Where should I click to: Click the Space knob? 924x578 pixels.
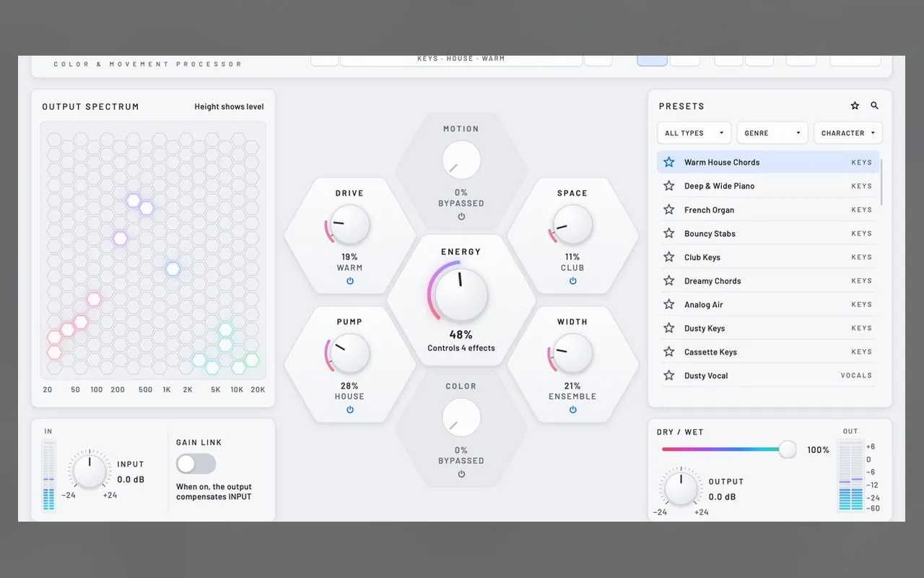[572, 225]
